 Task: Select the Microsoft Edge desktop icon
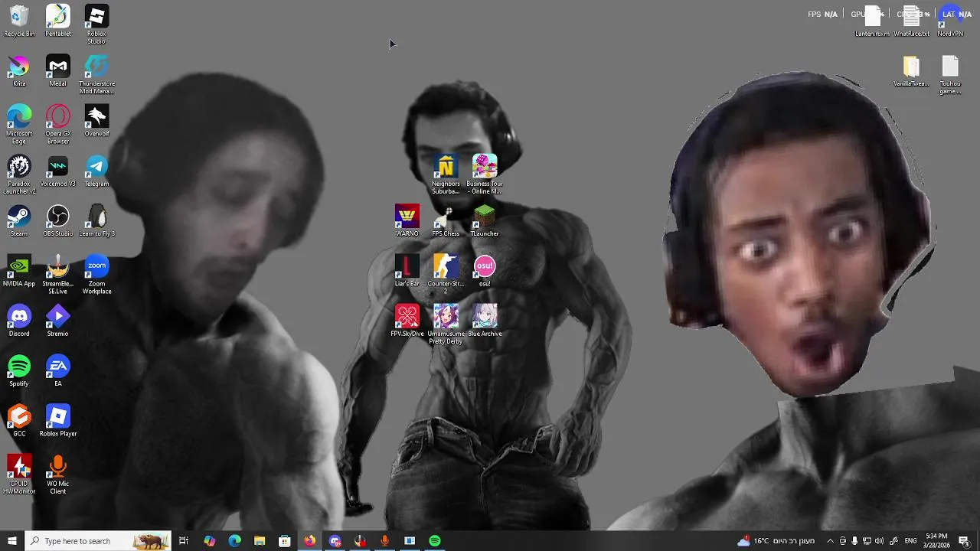19,125
